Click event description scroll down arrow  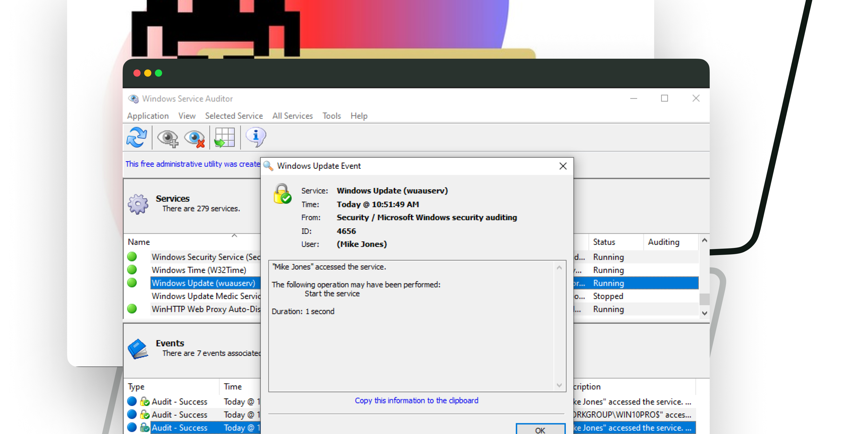(x=559, y=385)
